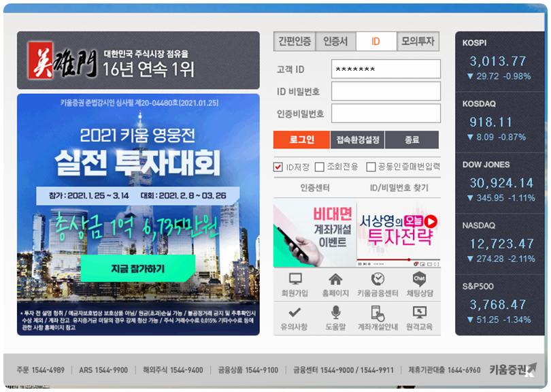Open 접속환경설정 settings button
This screenshot has width=551, height=392.
pyautogui.click(x=358, y=140)
